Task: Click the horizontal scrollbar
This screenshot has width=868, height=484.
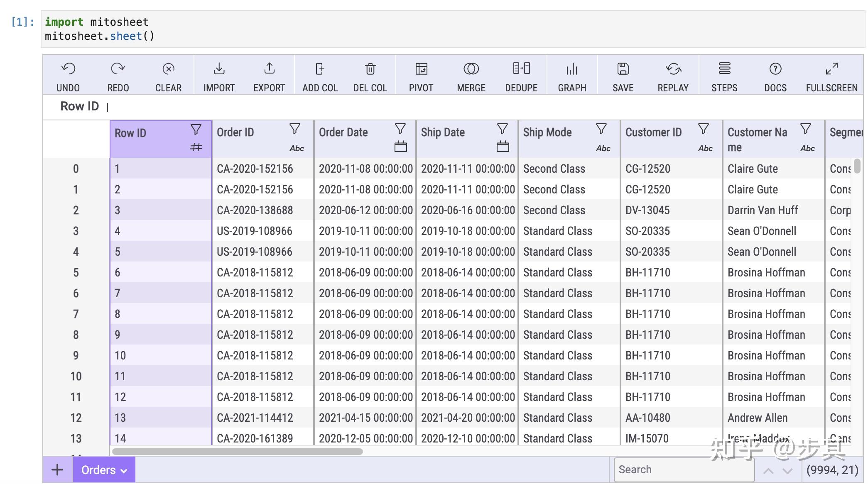Action: pyautogui.click(x=237, y=451)
